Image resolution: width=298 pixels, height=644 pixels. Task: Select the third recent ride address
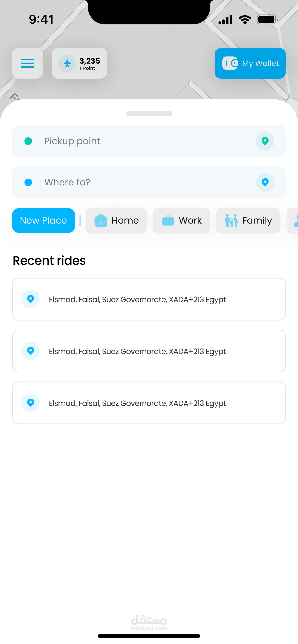(149, 403)
